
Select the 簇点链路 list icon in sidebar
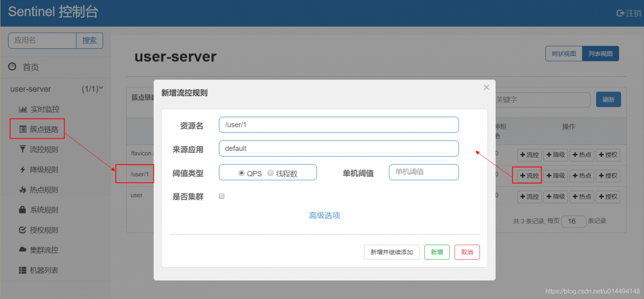tap(23, 129)
